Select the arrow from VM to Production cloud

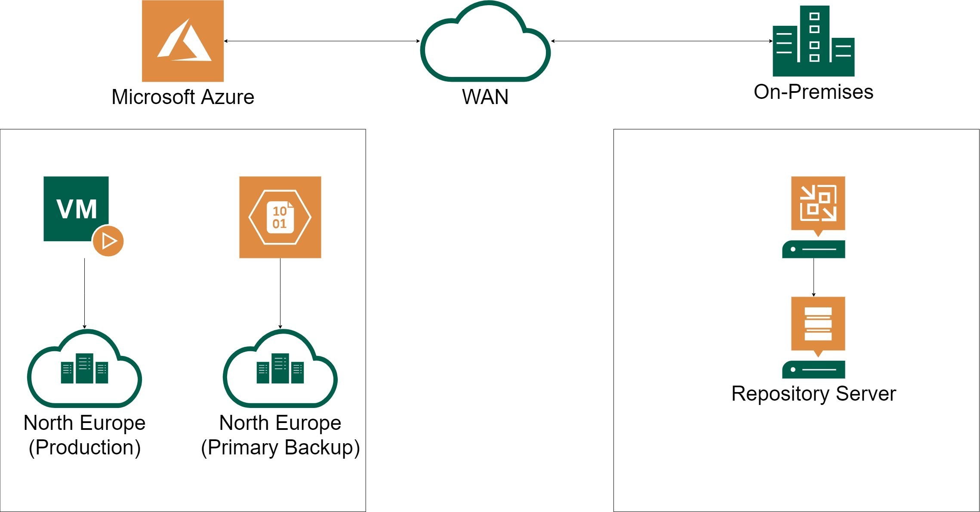point(84,294)
